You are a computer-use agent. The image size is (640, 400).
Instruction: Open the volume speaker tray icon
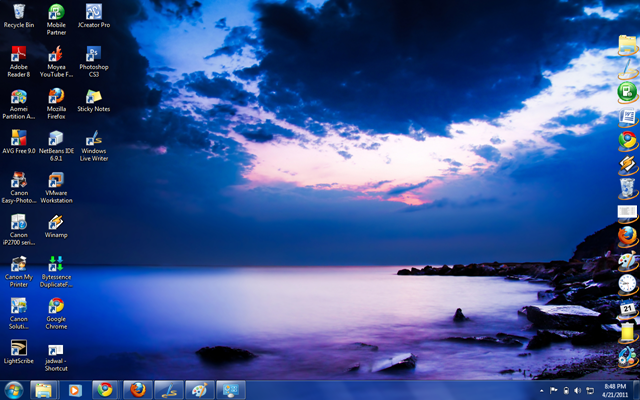point(578,391)
